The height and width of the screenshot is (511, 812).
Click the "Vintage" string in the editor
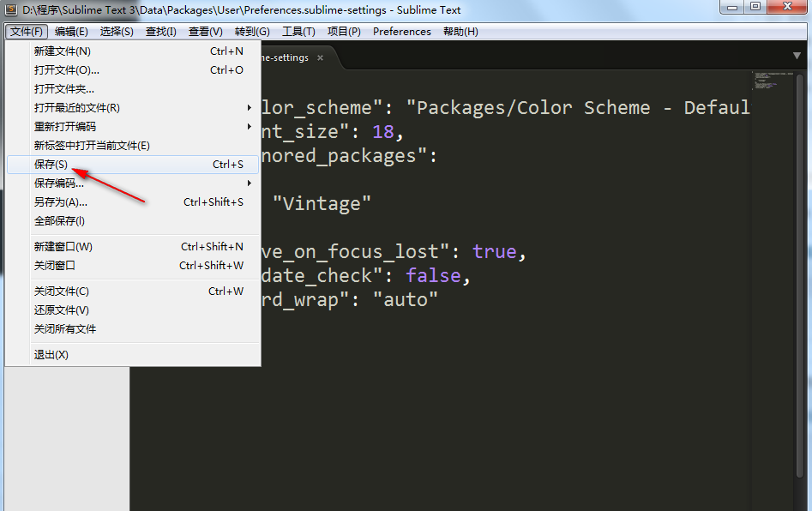click(x=322, y=203)
